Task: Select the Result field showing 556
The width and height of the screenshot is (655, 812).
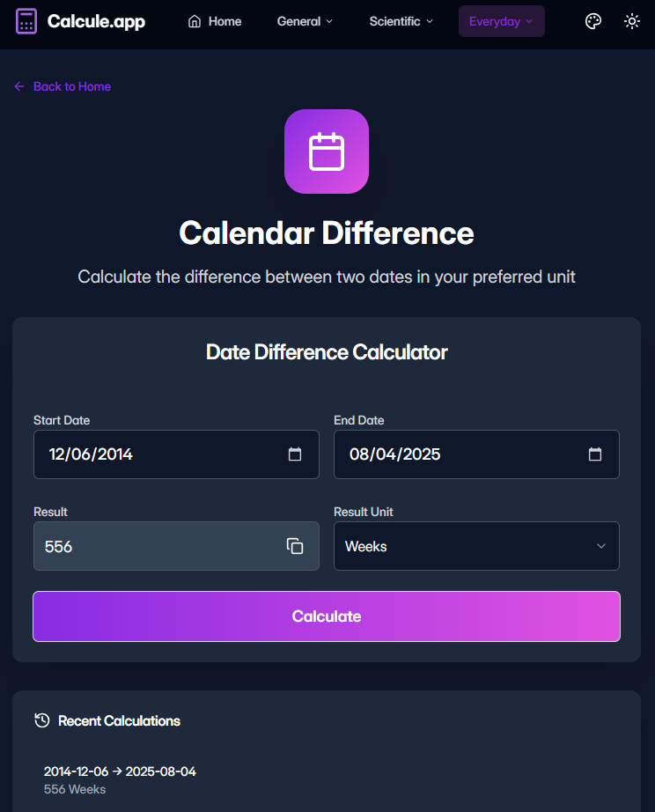Action: point(158,546)
